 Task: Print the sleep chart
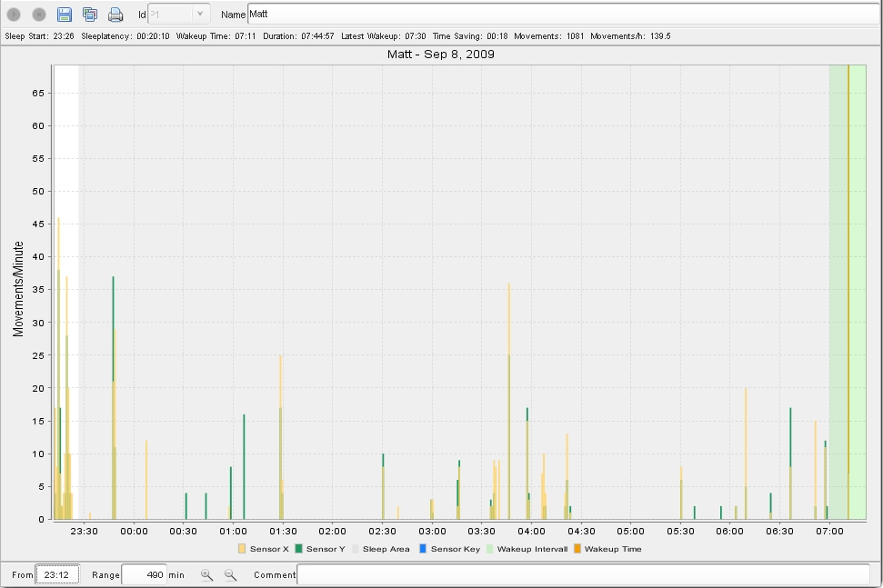(x=115, y=15)
